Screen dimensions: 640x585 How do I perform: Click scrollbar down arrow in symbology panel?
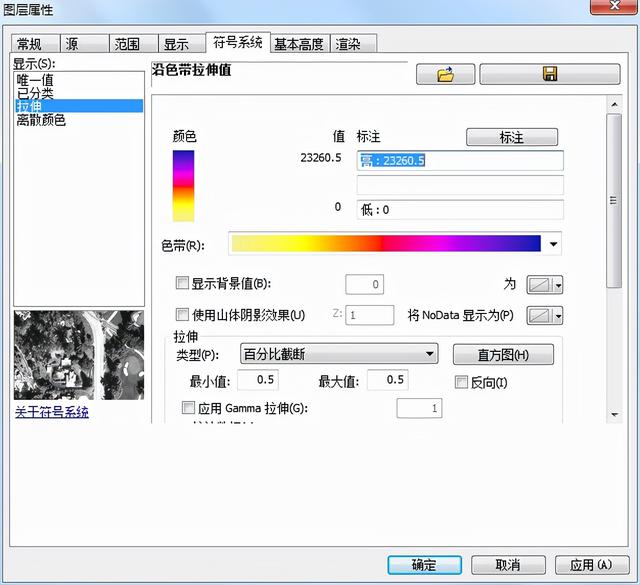pyautogui.click(x=614, y=413)
